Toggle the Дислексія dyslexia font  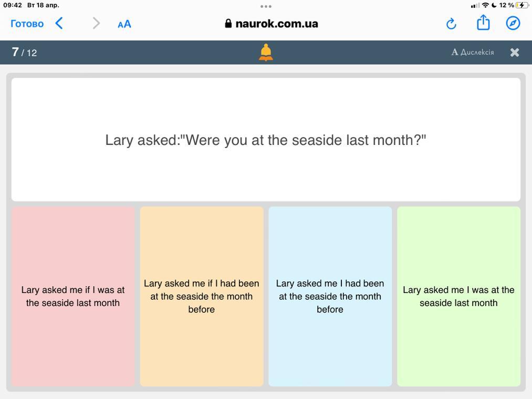click(473, 52)
